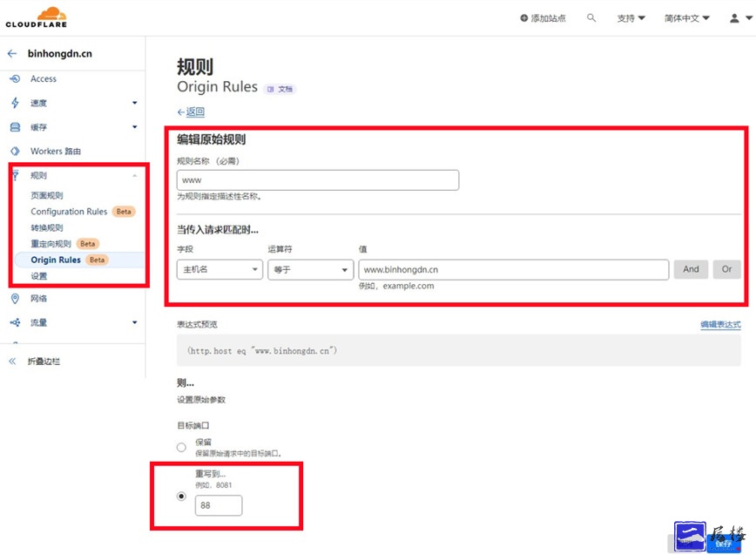756x555 pixels.
Task: Expand the 速度 sidebar section
Action: pos(134,103)
